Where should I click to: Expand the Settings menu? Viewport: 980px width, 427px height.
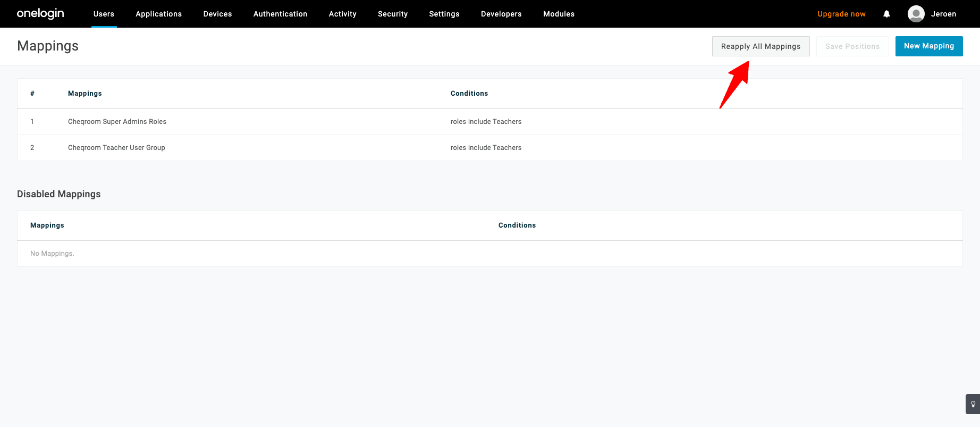pyautogui.click(x=444, y=14)
